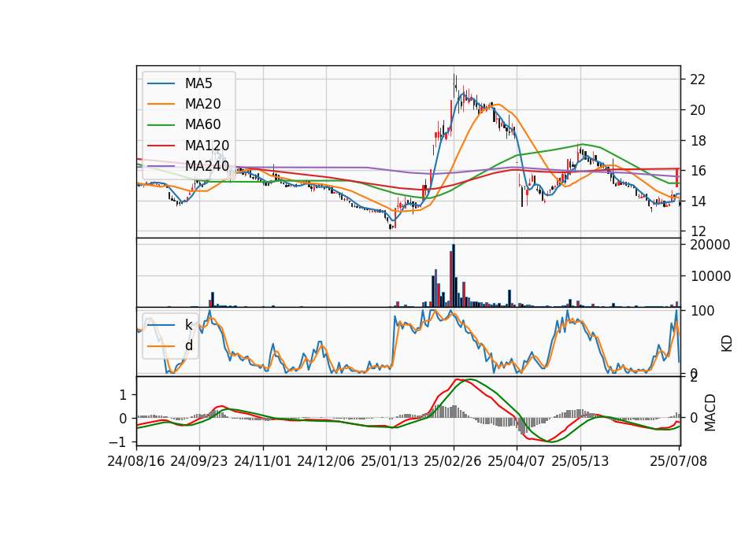Click the MACD axis title
The width and height of the screenshot is (756, 543).
tap(710, 412)
